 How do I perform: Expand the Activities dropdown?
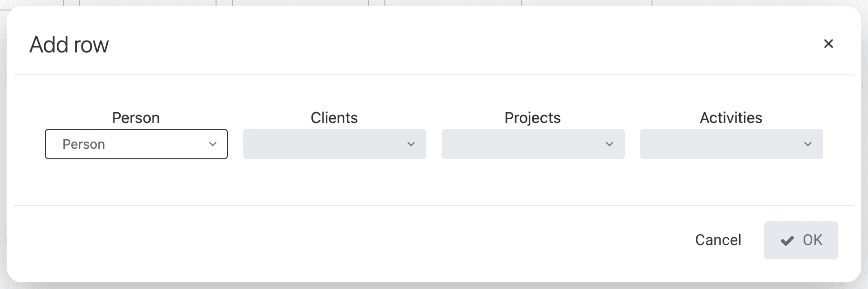pos(731,144)
